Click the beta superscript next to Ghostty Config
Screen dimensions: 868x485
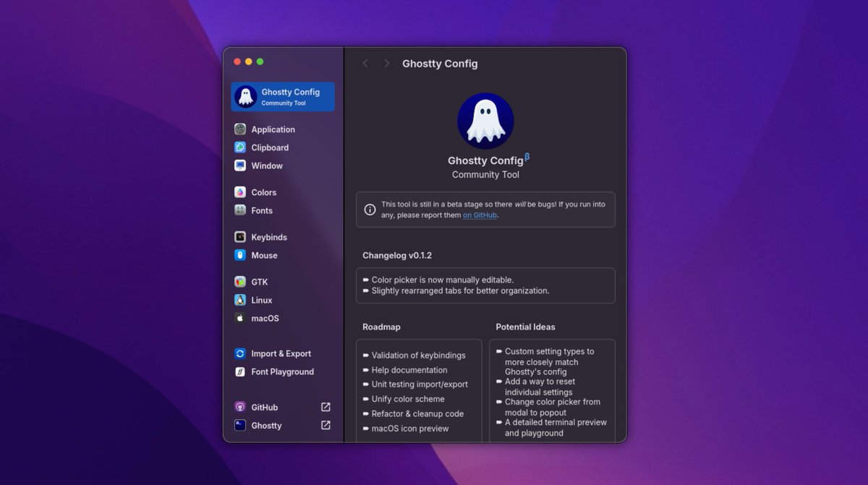527,157
